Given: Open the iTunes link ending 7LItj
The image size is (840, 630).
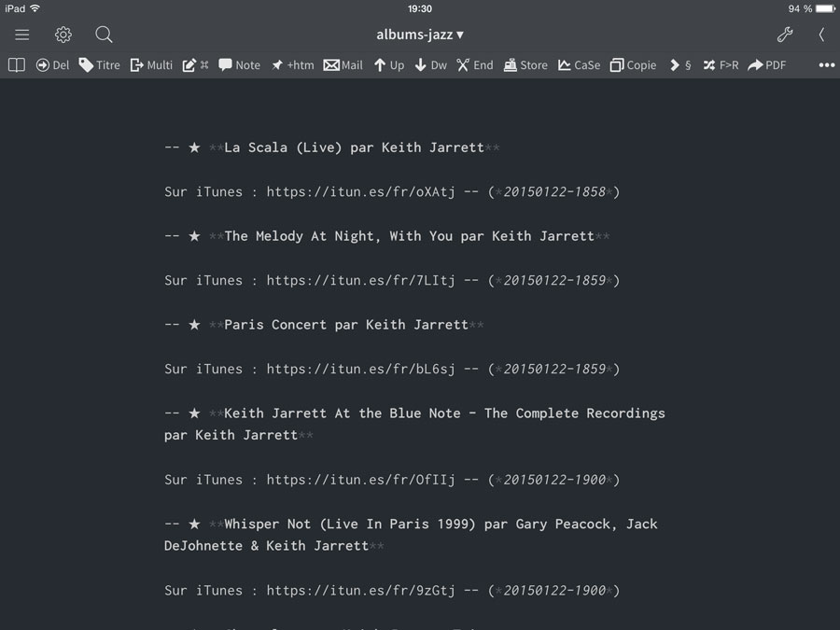Looking at the screenshot, I should coord(360,280).
